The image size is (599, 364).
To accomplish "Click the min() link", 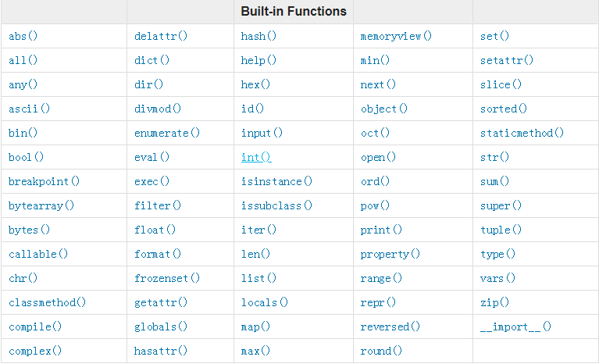I will pyautogui.click(x=375, y=60).
